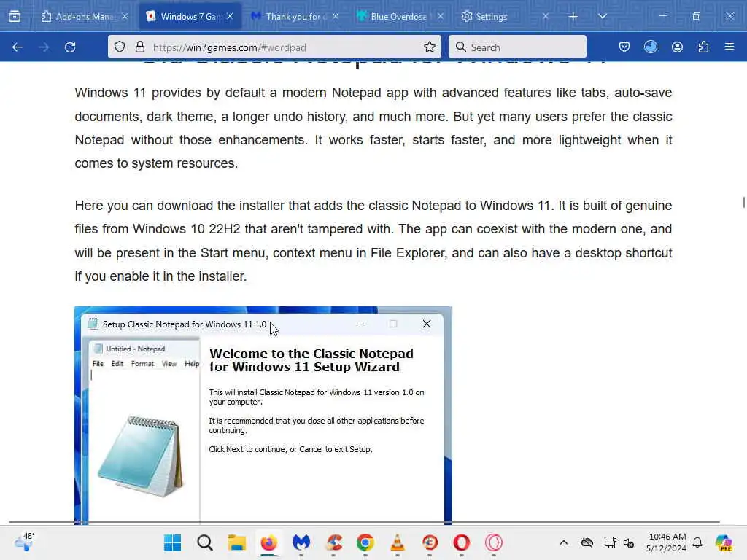This screenshot has height=560, width=747.
Task: Click the Search box in the toolbar
Action: [517, 47]
